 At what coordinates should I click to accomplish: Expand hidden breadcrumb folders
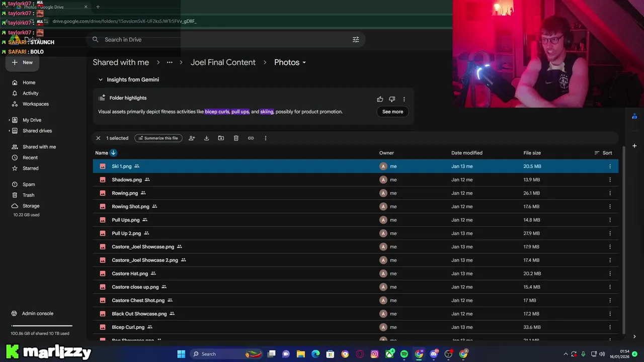[170, 62]
